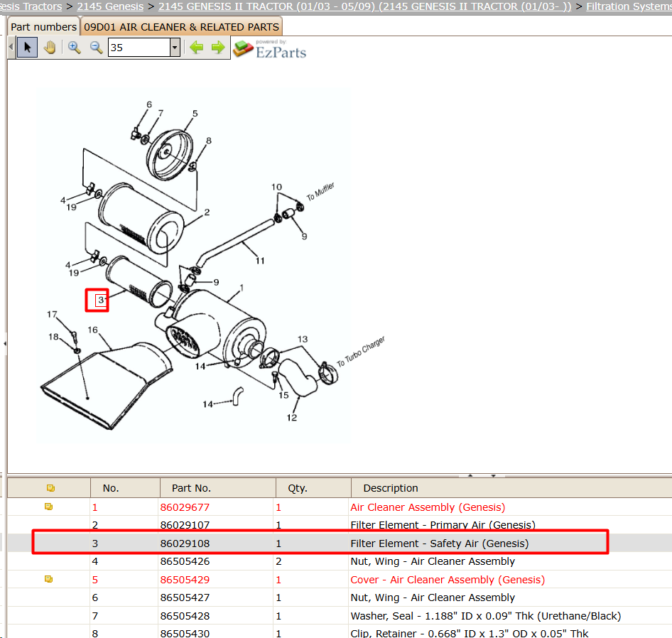Select part number 86029677

coord(185,507)
